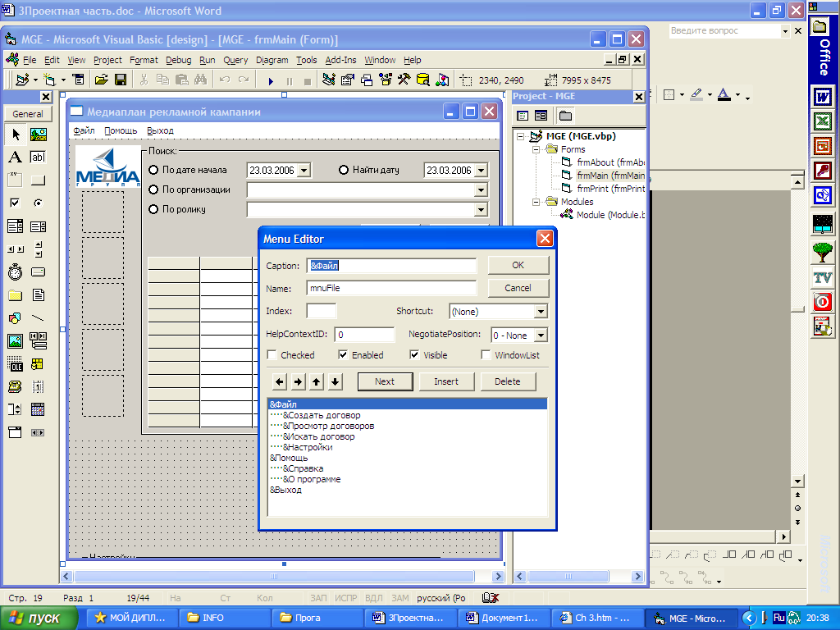Viewport: 840px width, 630px height.
Task: Click the Name input field
Action: pyautogui.click(x=391, y=288)
